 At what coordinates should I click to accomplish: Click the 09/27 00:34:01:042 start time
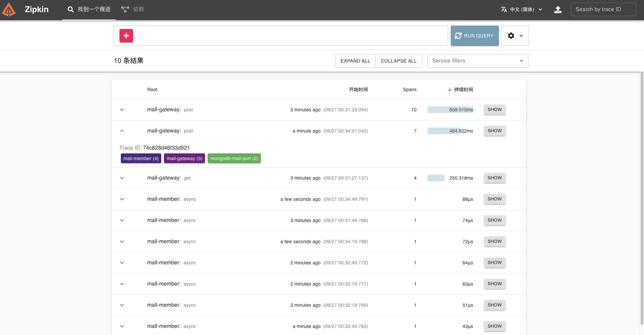coord(346,131)
